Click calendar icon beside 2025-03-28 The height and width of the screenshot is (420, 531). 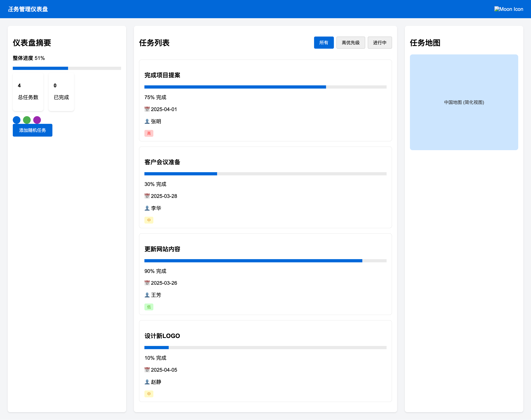pyautogui.click(x=147, y=196)
